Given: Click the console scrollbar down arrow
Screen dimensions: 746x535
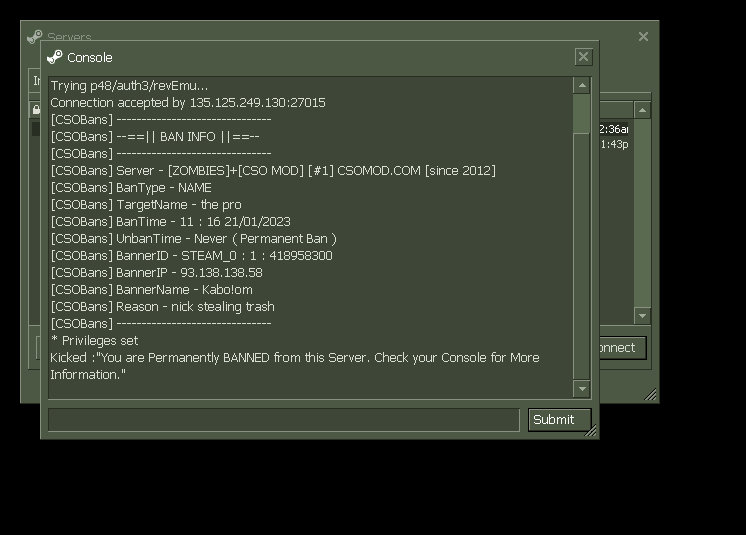Looking at the screenshot, I should 582,388.
